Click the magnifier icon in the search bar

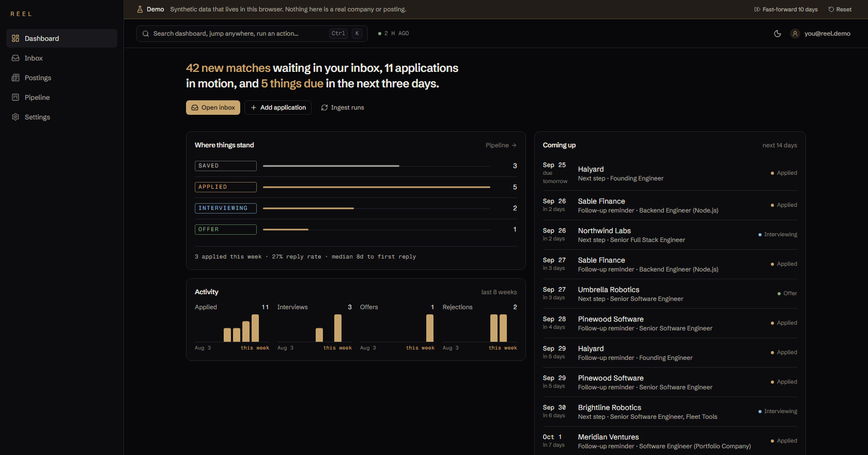146,34
